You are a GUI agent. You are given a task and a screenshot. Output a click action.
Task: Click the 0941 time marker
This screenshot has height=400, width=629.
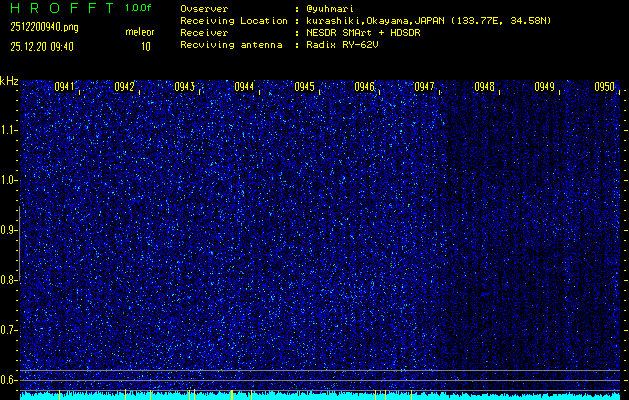(64, 87)
